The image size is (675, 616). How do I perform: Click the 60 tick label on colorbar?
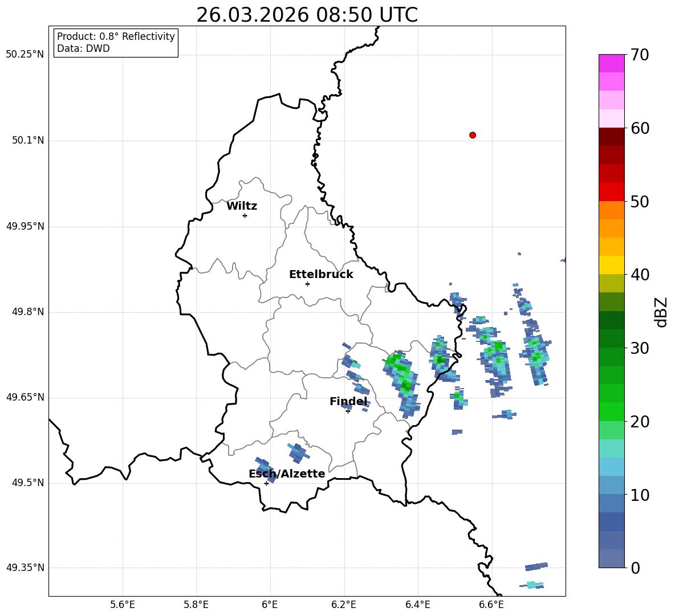click(640, 128)
